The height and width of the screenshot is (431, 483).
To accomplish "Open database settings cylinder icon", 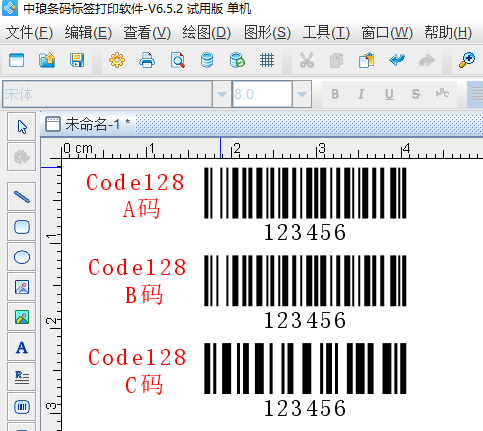I will [207, 60].
